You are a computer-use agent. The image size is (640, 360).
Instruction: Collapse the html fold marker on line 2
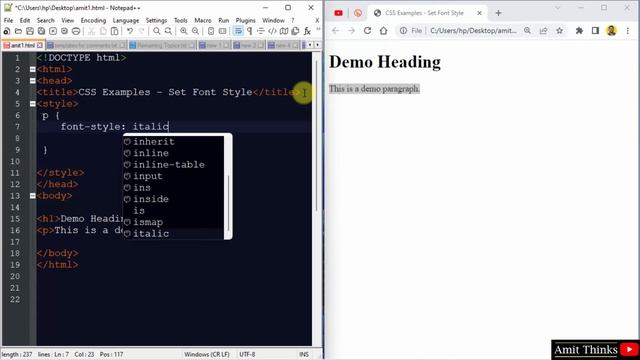[x=33, y=69]
